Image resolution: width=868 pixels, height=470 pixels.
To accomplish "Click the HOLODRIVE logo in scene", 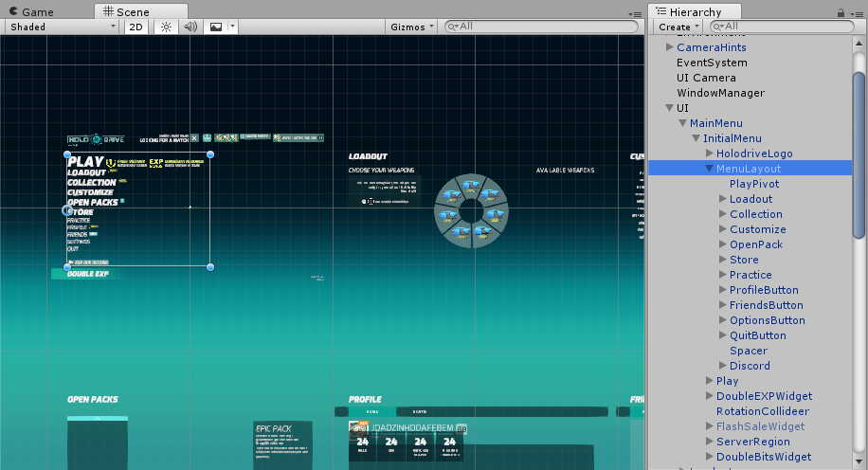I will point(96,139).
